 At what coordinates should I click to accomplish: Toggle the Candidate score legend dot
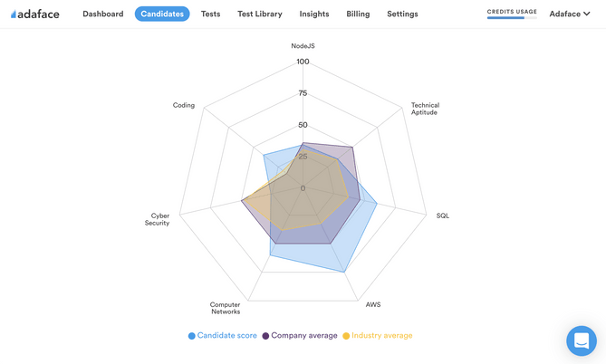191,336
